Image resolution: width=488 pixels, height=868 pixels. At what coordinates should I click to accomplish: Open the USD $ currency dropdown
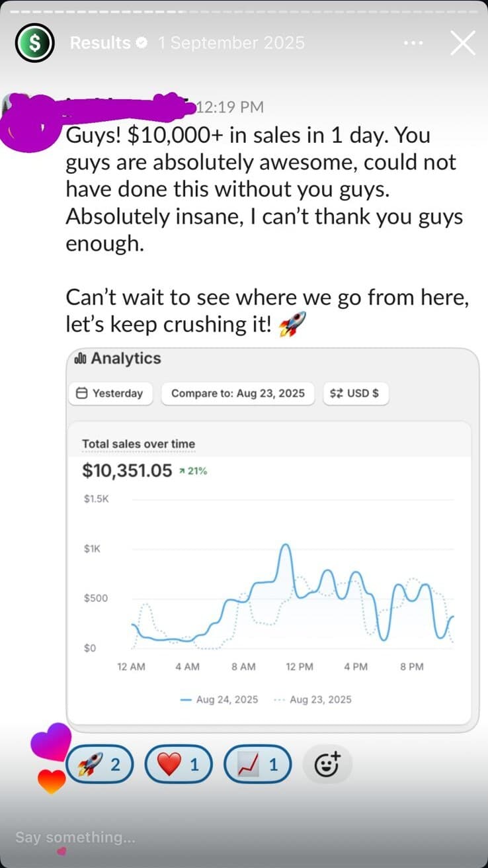coord(356,393)
